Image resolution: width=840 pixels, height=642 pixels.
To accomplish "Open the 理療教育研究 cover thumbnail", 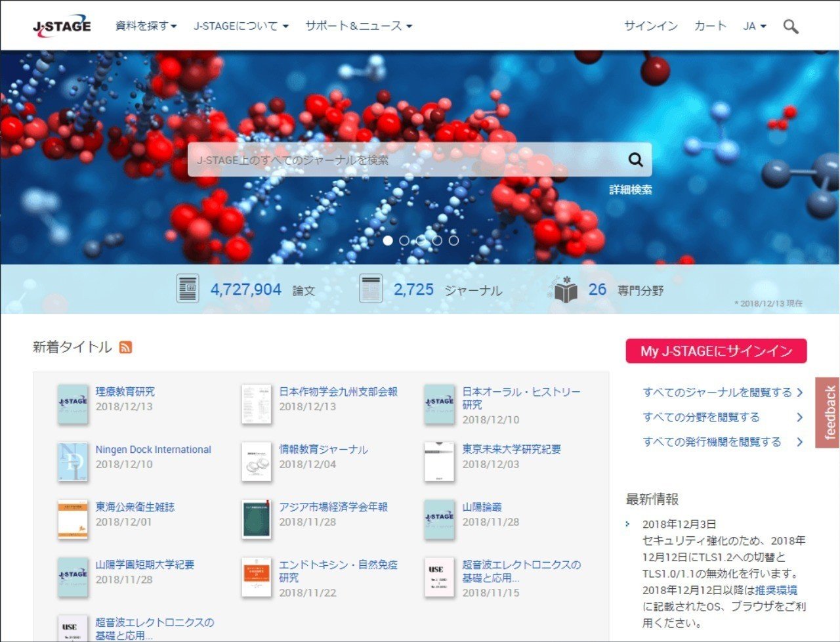I will click(x=72, y=404).
